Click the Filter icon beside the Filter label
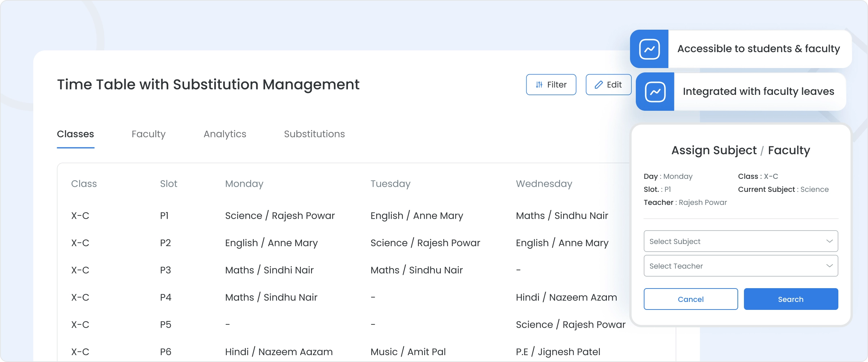Viewport: 868px width, 362px height. (x=539, y=84)
